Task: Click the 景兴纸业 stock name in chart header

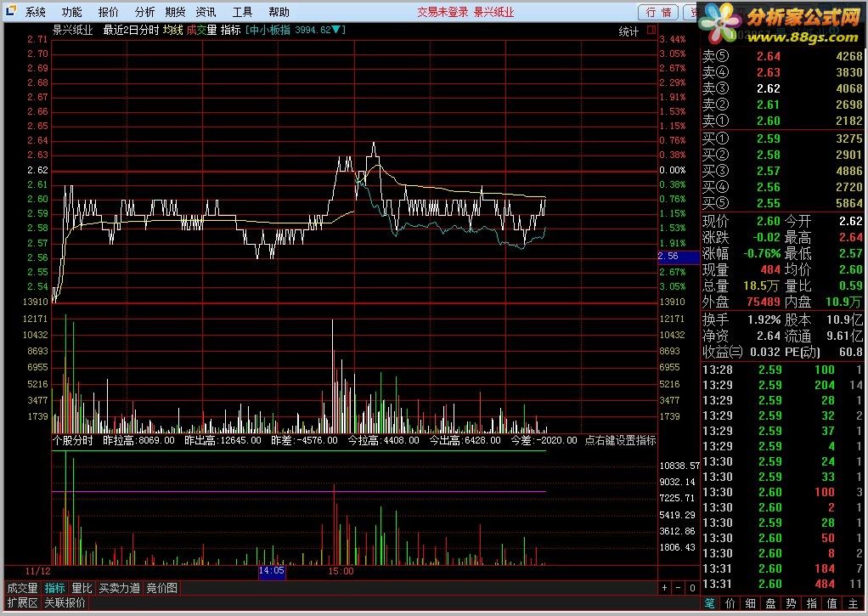Action: click(x=72, y=30)
